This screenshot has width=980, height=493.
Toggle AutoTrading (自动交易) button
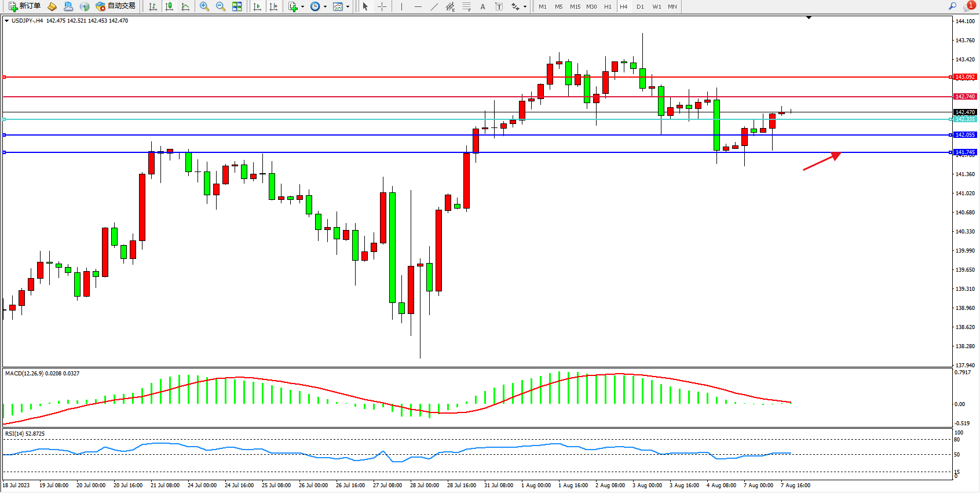tap(116, 6)
